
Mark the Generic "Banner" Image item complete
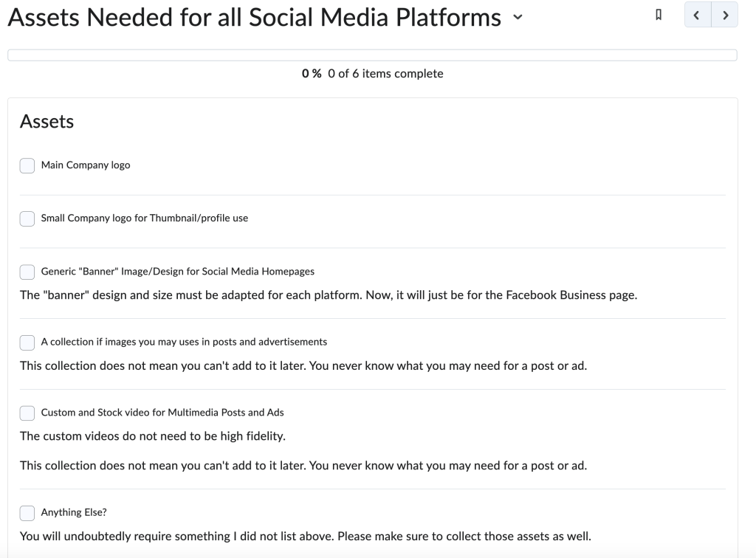[x=27, y=272]
